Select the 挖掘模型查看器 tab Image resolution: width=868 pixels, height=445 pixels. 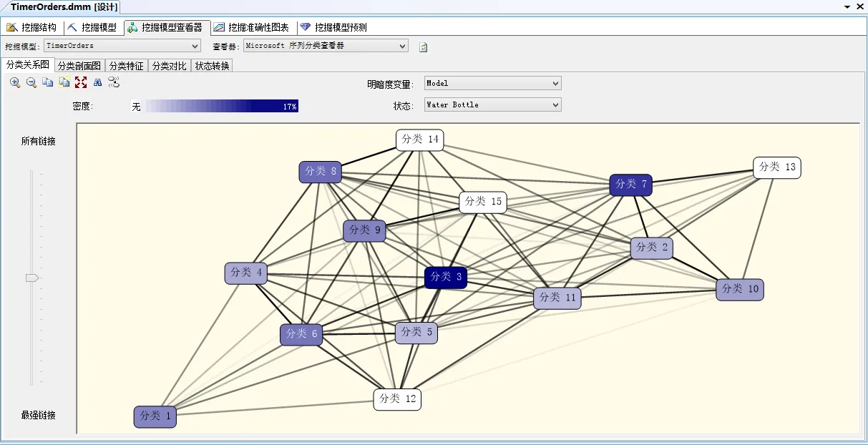coord(167,28)
